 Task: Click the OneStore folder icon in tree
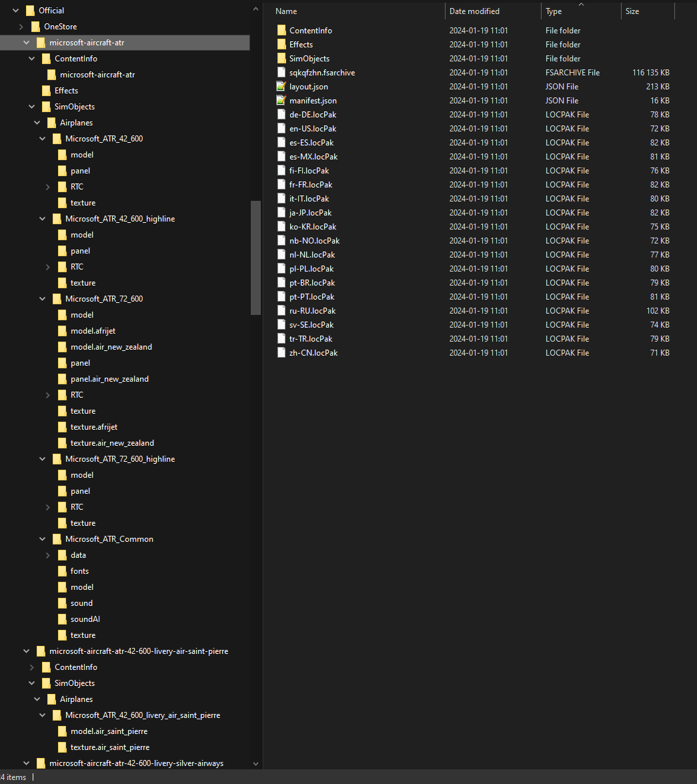[35, 27]
